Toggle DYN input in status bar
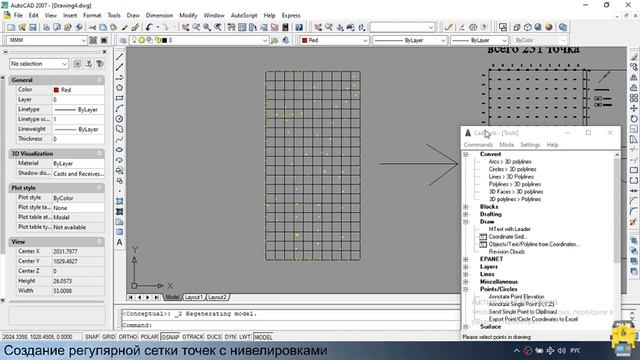Image resolution: width=640 pixels, height=360 pixels. pyautogui.click(x=230, y=337)
